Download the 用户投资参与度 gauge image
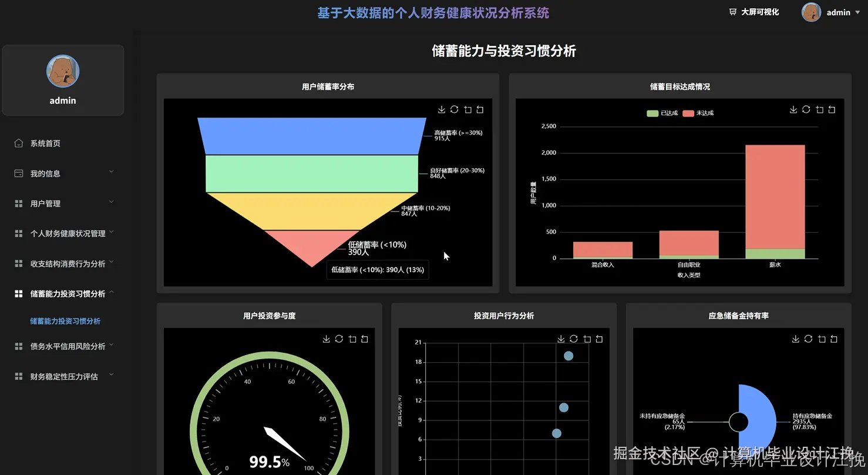Image resolution: width=868 pixels, height=475 pixels. coord(327,339)
